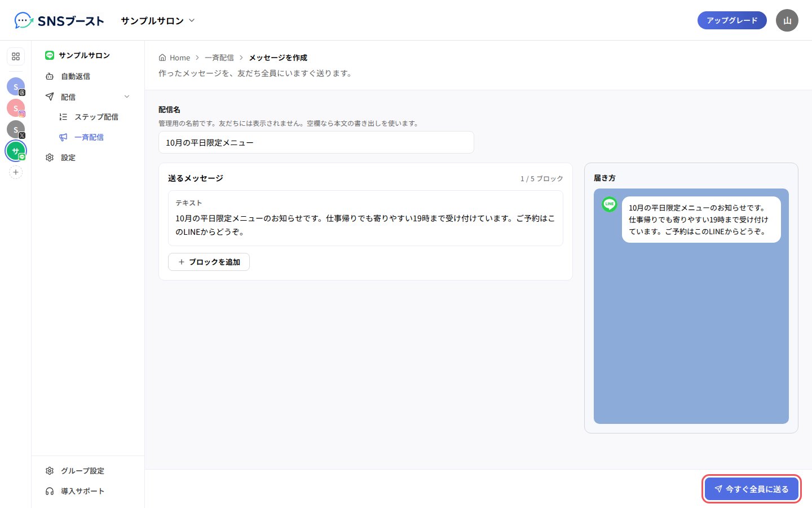Open 導入サポート
Viewport: 812px width, 508px height.
point(88,491)
